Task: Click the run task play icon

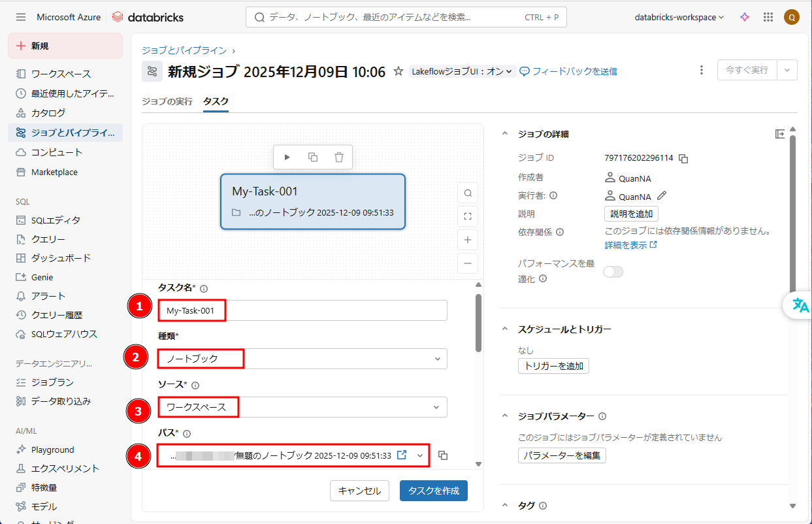Action: [x=287, y=157]
